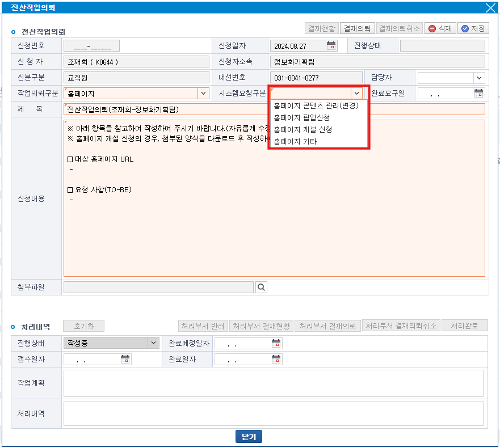Collapse the 시스템요청구분 dropdown arrow
The height and width of the screenshot is (448, 500).
356,94
